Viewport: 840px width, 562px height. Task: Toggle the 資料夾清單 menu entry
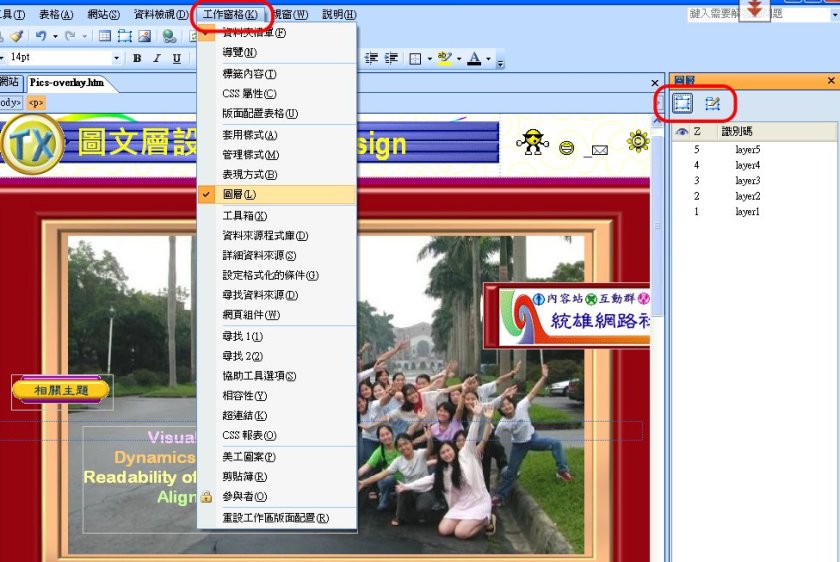click(253, 33)
